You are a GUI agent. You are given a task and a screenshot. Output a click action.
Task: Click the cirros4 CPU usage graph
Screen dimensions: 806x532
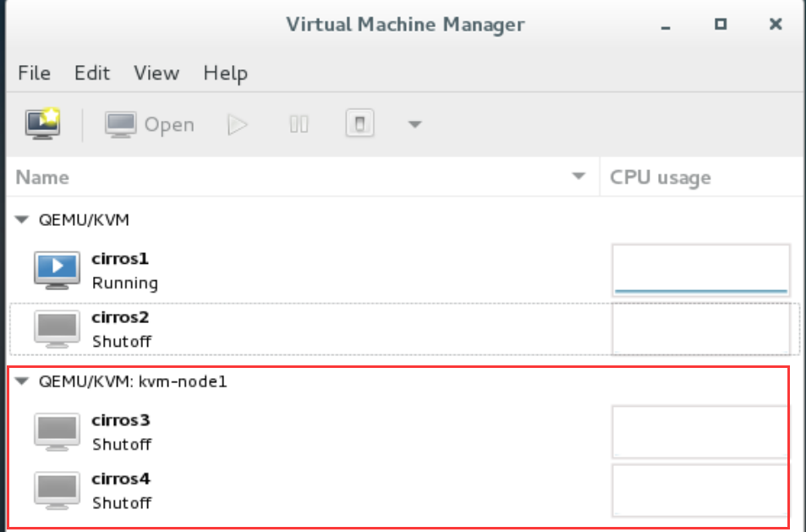700,491
